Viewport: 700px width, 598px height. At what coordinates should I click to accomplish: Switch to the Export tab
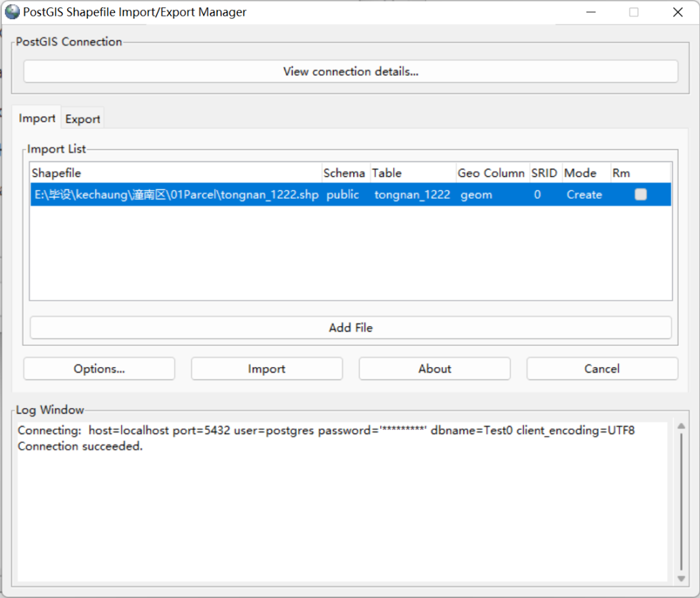(x=83, y=119)
